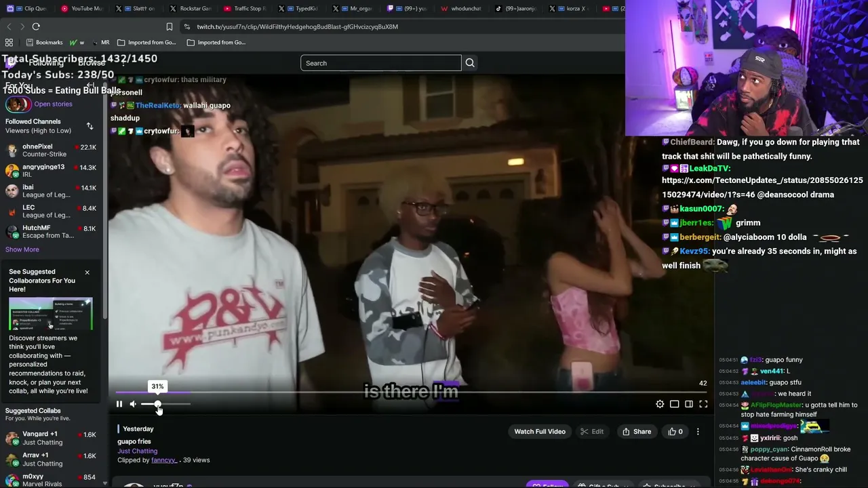This screenshot has width=868, height=488.
Task: Open m0xyy's Marvel Rivals channel
Action: [52, 480]
